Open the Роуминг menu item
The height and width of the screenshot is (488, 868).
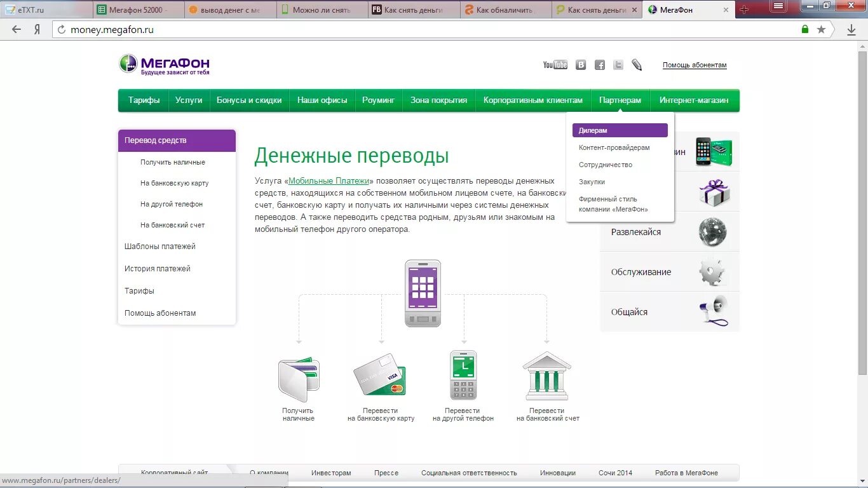(x=379, y=100)
